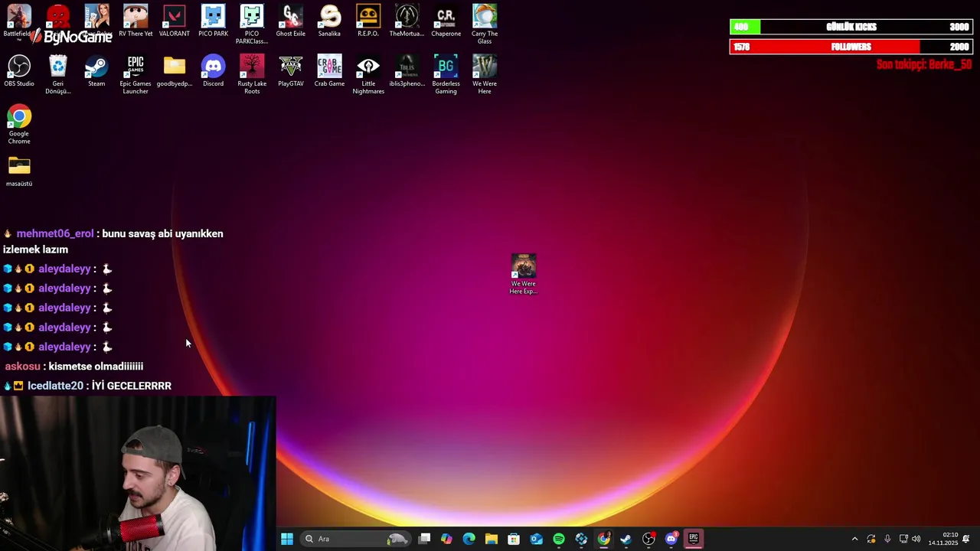This screenshot has height=551, width=980.
Task: Open the Chaperone desktop icon
Action: click(x=446, y=21)
